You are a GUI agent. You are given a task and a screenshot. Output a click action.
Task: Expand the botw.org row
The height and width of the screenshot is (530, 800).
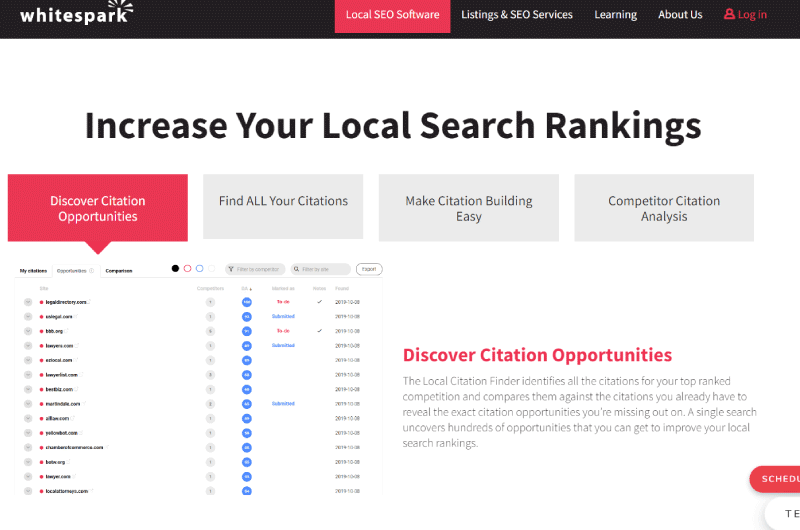click(x=28, y=462)
